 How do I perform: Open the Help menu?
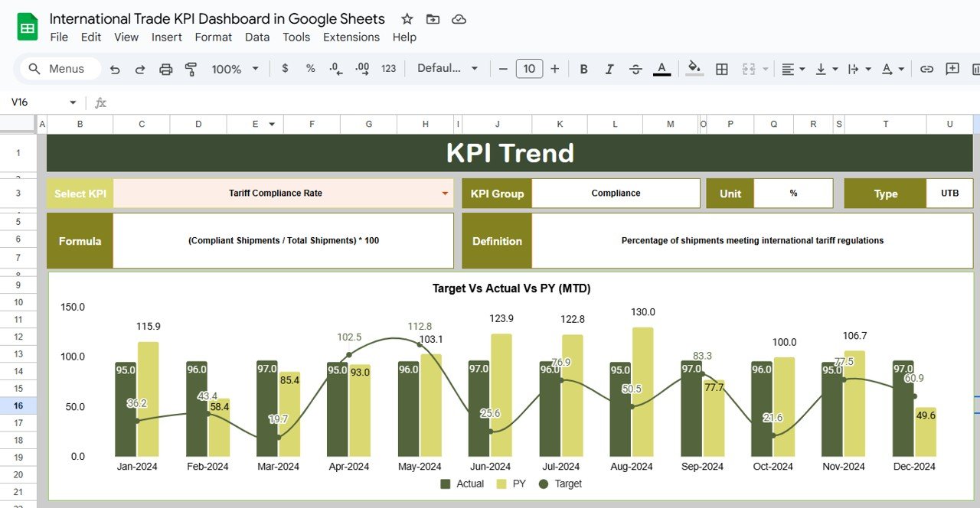(404, 37)
